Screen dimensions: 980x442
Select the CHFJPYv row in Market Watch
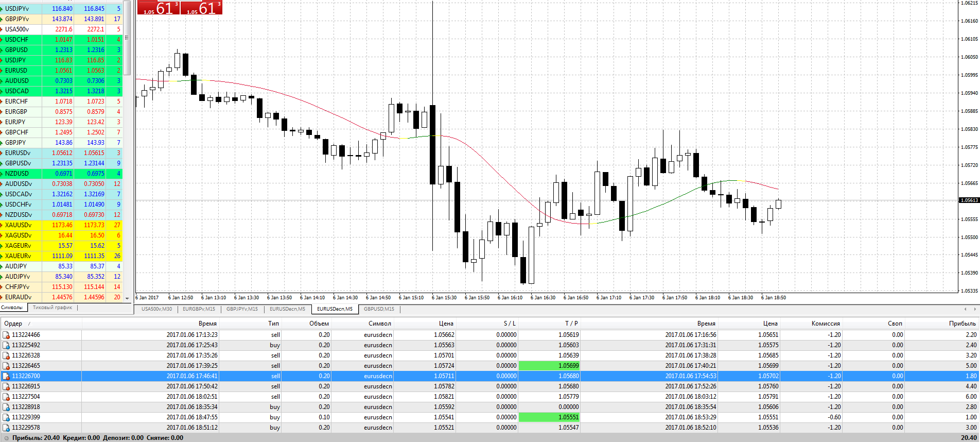click(61, 287)
